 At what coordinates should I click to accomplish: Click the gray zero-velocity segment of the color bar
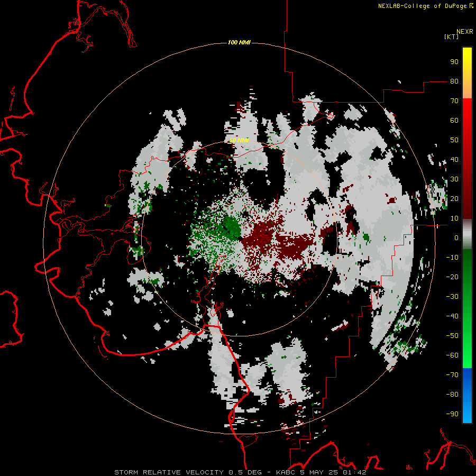(x=467, y=234)
